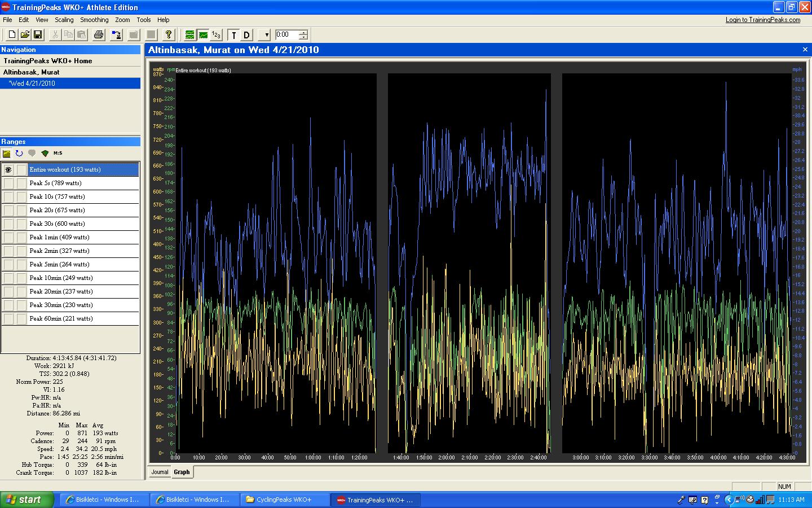Click the Cut scissors icon
The height and width of the screenshot is (508, 812).
click(55, 35)
